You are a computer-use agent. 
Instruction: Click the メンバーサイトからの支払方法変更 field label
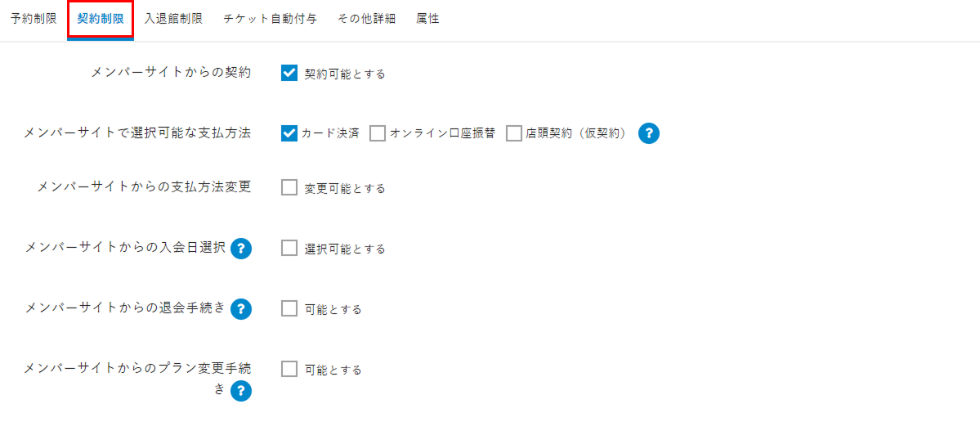tap(144, 187)
